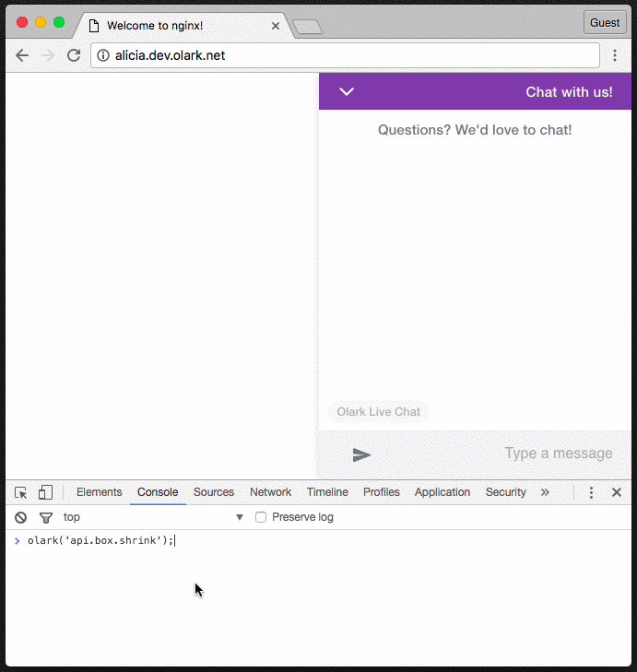Click the inspect element picker icon

(x=21, y=492)
